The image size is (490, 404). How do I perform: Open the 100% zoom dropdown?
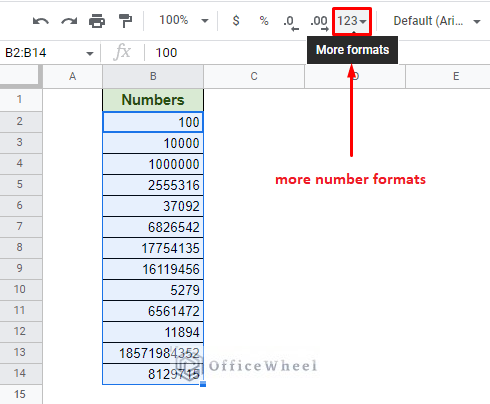(183, 21)
